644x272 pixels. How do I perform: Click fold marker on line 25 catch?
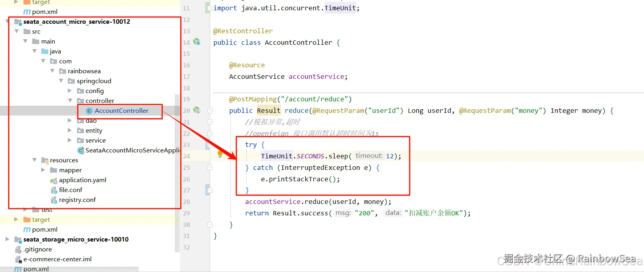(x=210, y=167)
